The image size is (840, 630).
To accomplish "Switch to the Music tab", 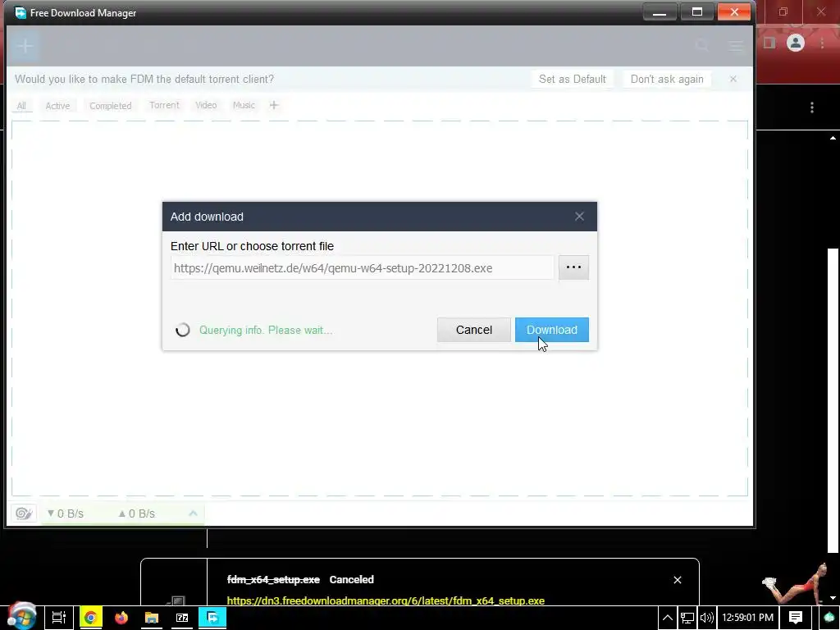I will tap(244, 105).
